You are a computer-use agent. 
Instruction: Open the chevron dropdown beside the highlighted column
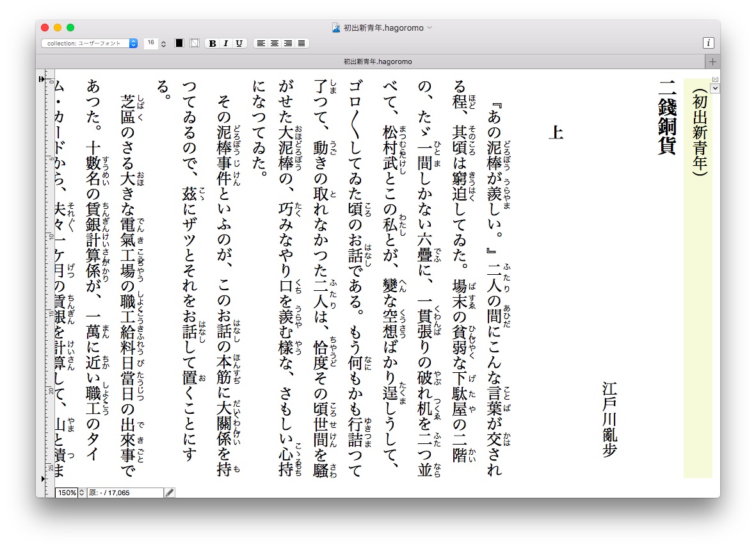716,88
